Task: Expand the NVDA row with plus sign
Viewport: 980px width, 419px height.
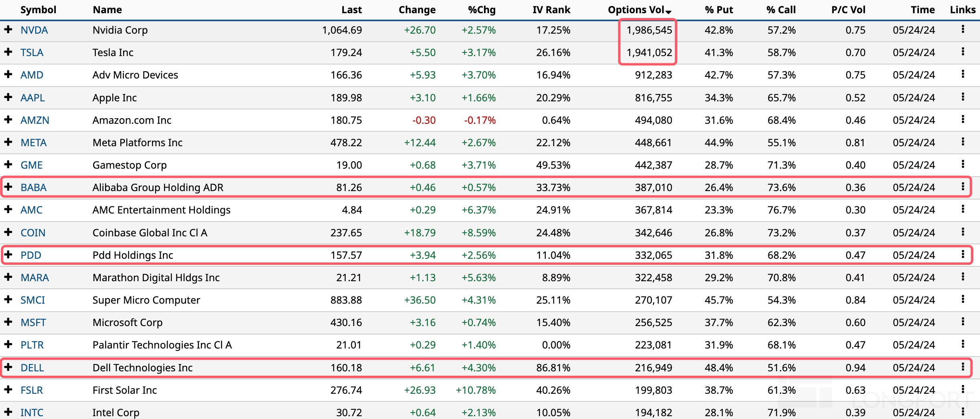Action: 8,30
